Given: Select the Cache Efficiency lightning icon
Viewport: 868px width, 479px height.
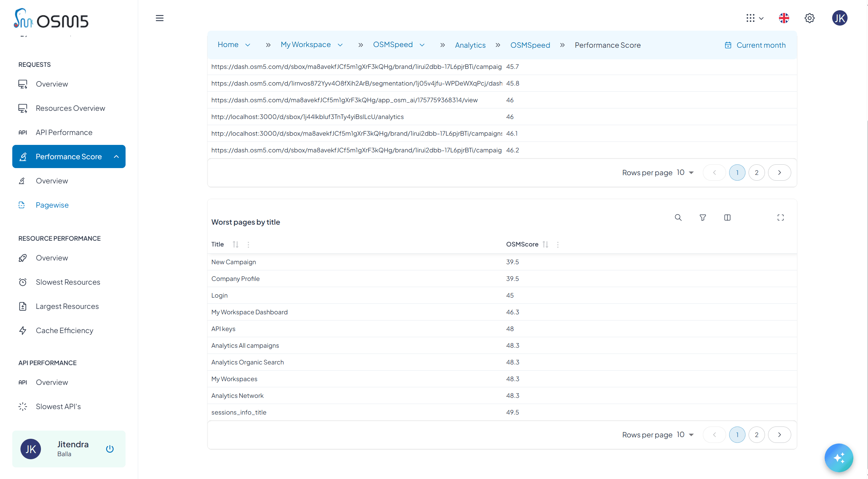Looking at the screenshot, I should pyautogui.click(x=23, y=330).
